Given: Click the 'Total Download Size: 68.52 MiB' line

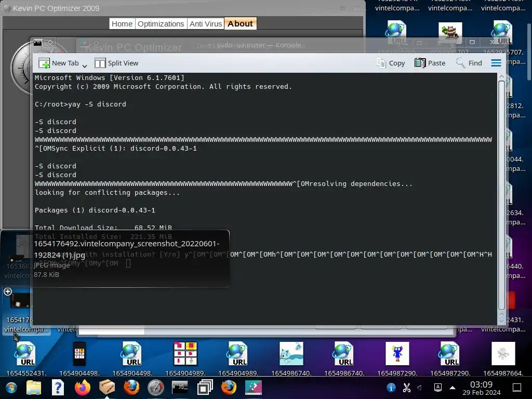Looking at the screenshot, I should [103, 228].
